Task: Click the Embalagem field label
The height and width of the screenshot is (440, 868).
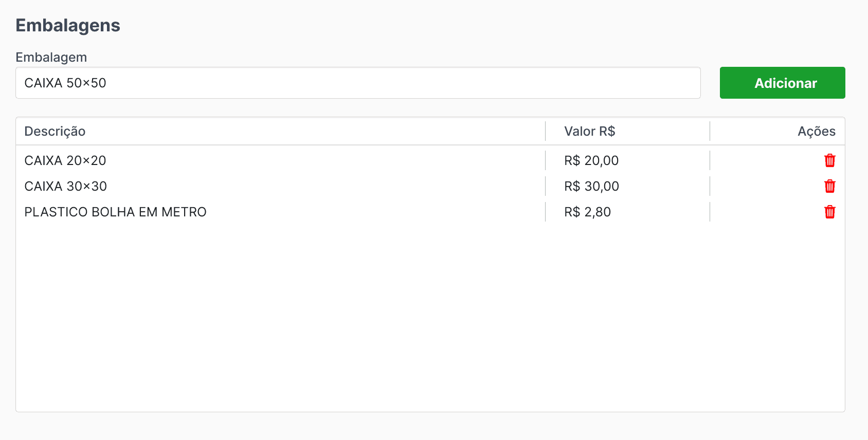Action: click(51, 57)
